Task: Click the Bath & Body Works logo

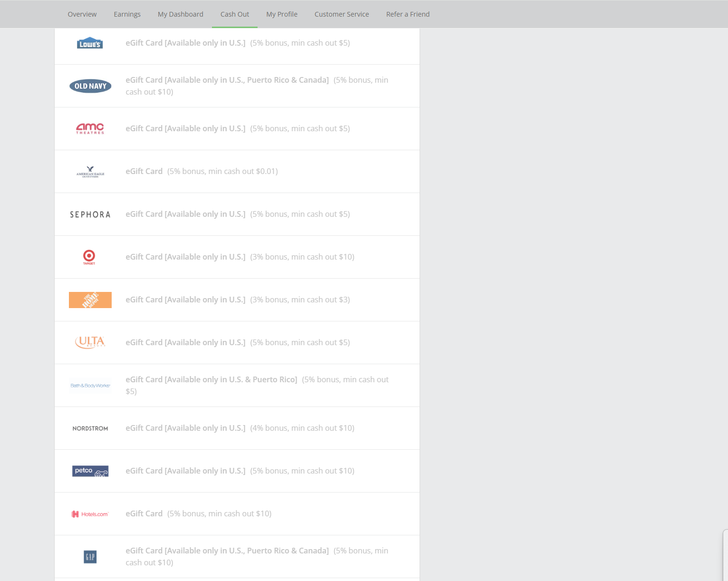Action: pos(90,386)
